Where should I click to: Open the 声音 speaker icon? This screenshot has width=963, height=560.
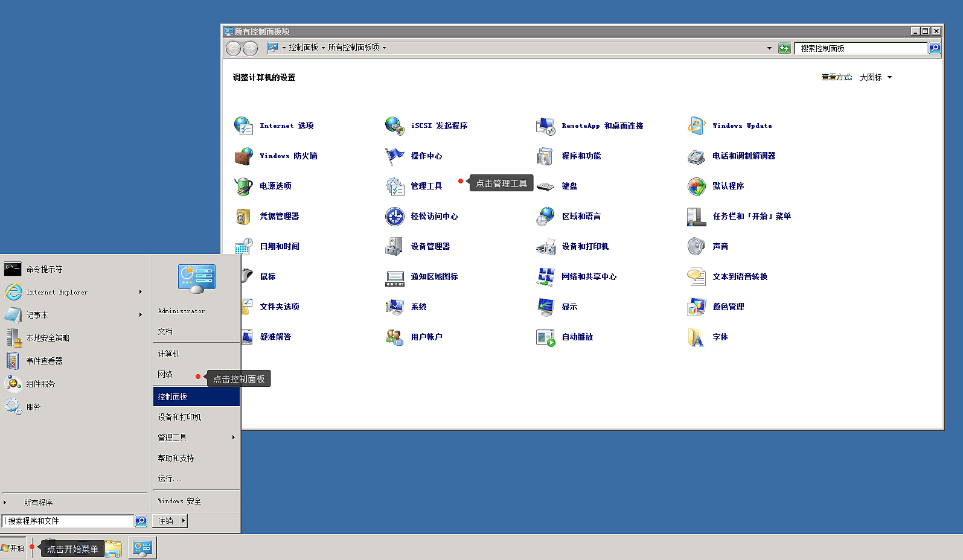coord(696,247)
